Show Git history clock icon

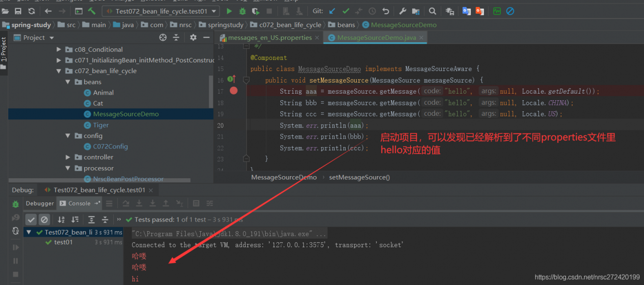click(372, 11)
